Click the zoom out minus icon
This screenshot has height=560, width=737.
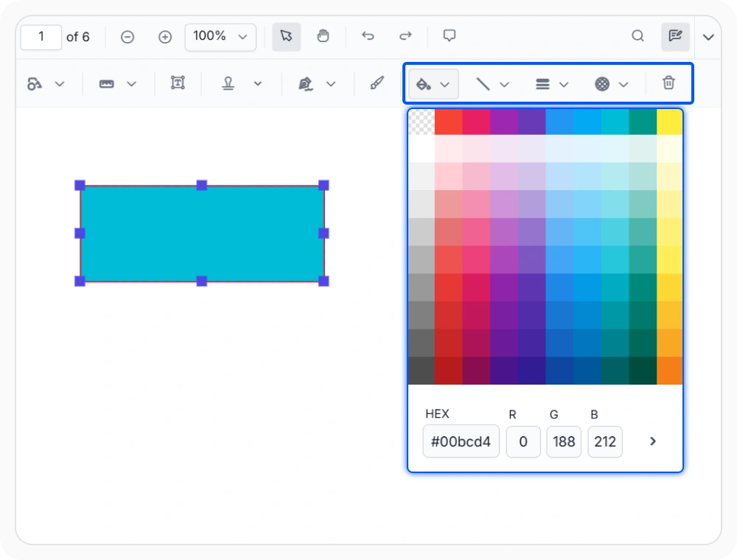pyautogui.click(x=128, y=37)
